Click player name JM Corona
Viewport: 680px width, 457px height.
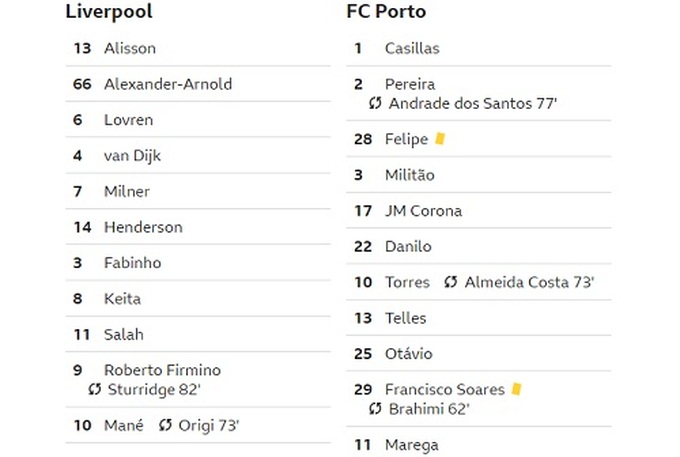(423, 211)
